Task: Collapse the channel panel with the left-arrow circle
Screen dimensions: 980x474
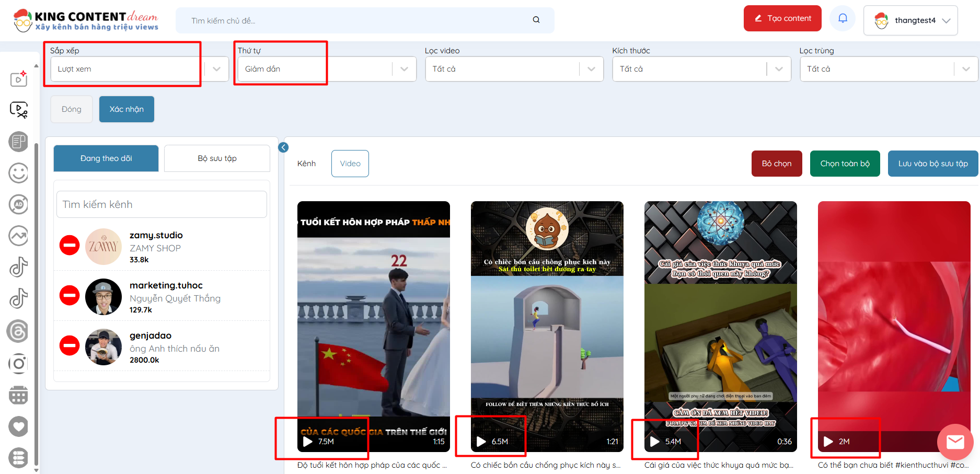Action: [283, 147]
